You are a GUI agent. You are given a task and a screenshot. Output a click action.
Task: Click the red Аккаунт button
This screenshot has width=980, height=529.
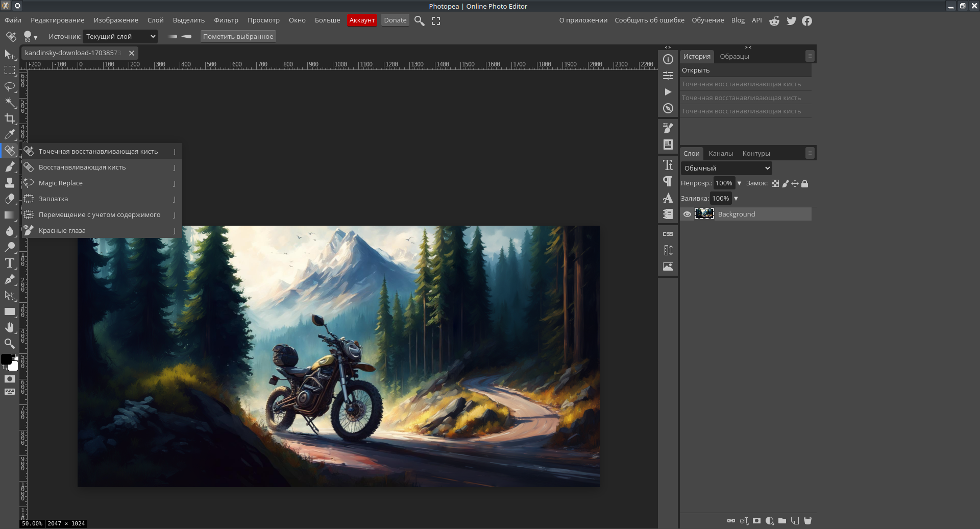coord(362,20)
